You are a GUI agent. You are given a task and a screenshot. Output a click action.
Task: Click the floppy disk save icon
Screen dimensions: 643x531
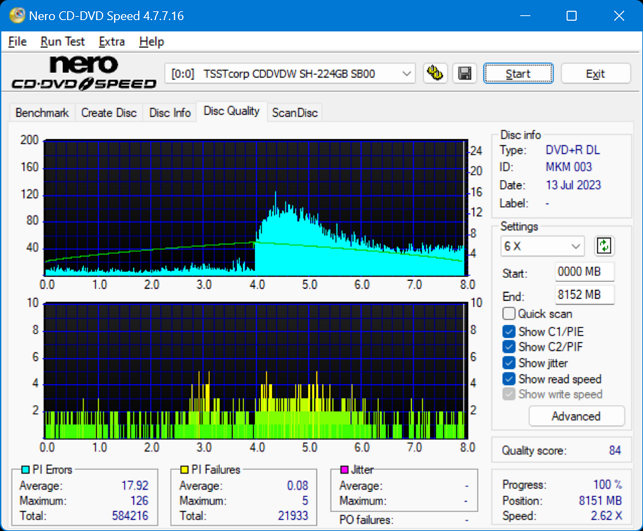[x=465, y=73]
